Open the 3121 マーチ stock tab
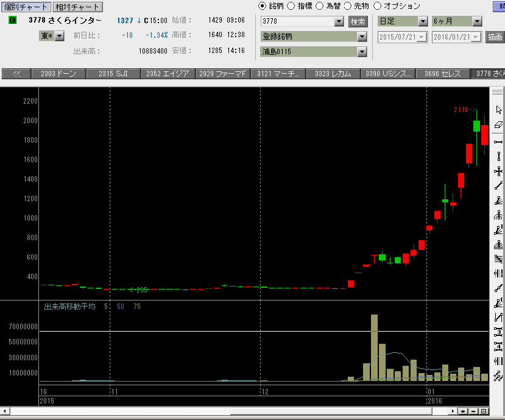Viewport: 505px width, 420px height. [x=278, y=74]
